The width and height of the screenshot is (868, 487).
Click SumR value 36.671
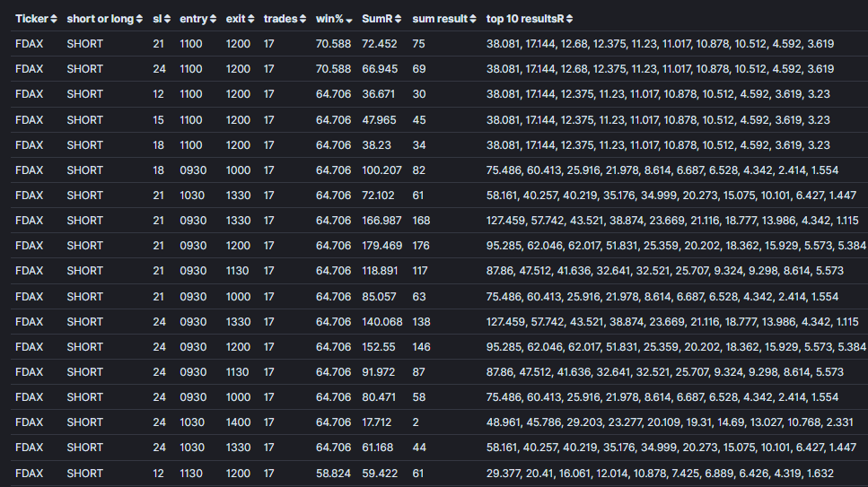pyautogui.click(x=378, y=94)
